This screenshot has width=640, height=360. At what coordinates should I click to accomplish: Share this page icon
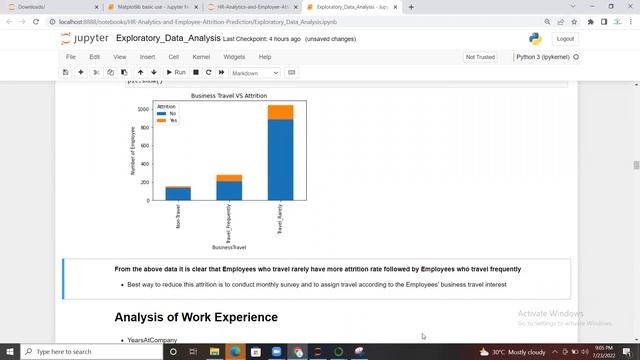tap(560, 22)
